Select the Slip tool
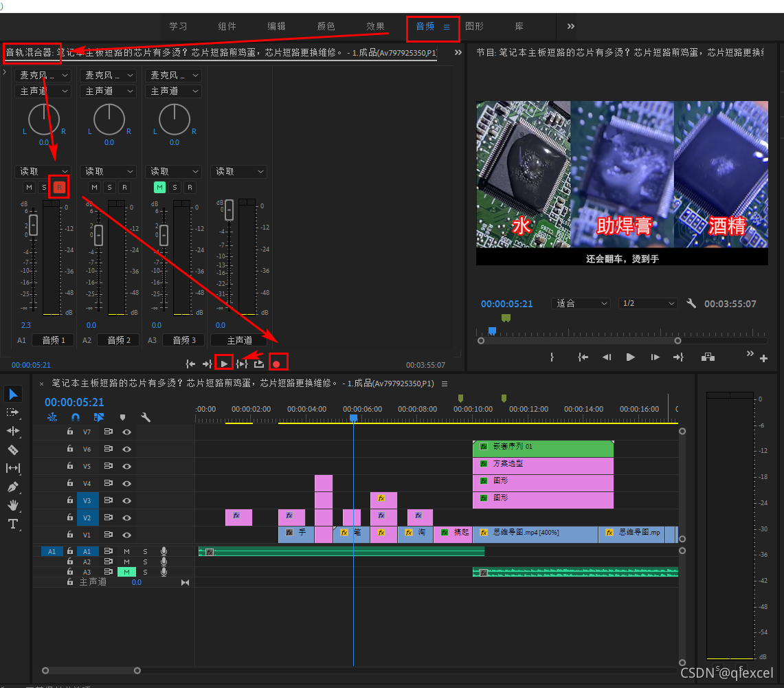 (13, 468)
